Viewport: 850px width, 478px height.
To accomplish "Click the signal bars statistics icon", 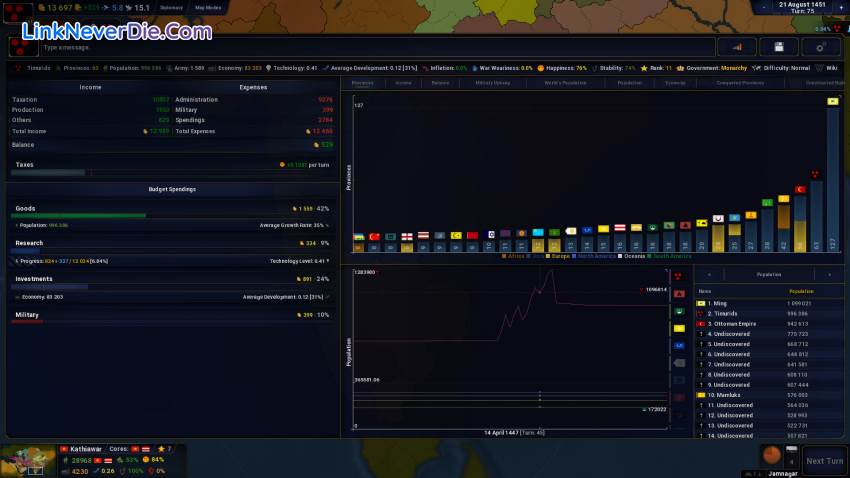I will coord(737,47).
